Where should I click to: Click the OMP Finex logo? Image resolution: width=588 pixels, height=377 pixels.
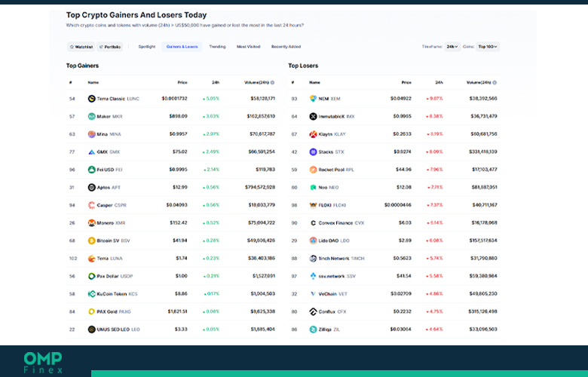pyautogui.click(x=43, y=363)
